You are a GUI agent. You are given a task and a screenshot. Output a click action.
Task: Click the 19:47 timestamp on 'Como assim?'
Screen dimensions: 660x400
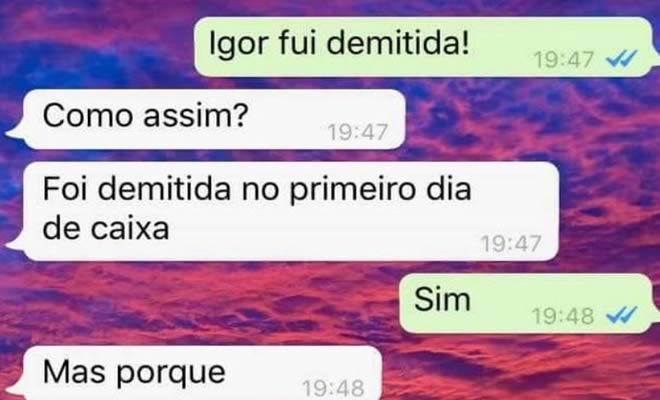pyautogui.click(x=357, y=132)
